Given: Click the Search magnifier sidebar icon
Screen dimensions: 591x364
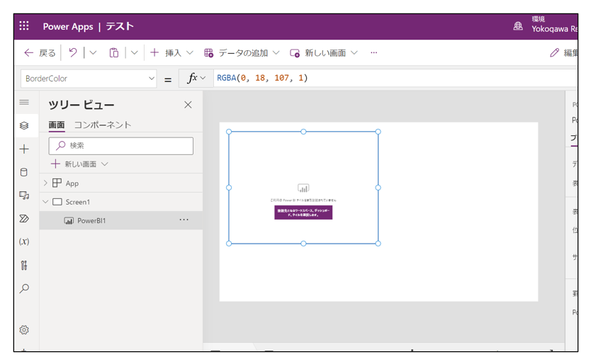Looking at the screenshot, I should (x=24, y=288).
